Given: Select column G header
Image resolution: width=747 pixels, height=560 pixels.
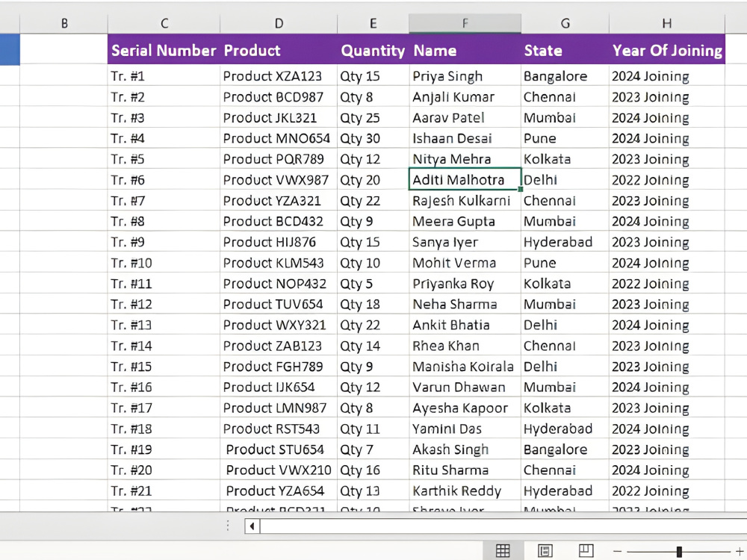Looking at the screenshot, I should click(x=565, y=23).
